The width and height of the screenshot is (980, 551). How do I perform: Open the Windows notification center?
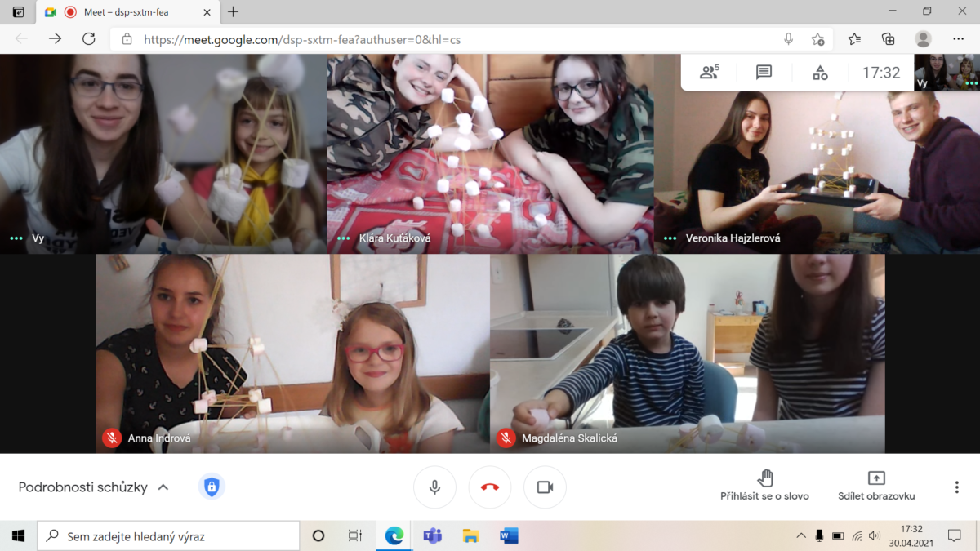click(954, 535)
